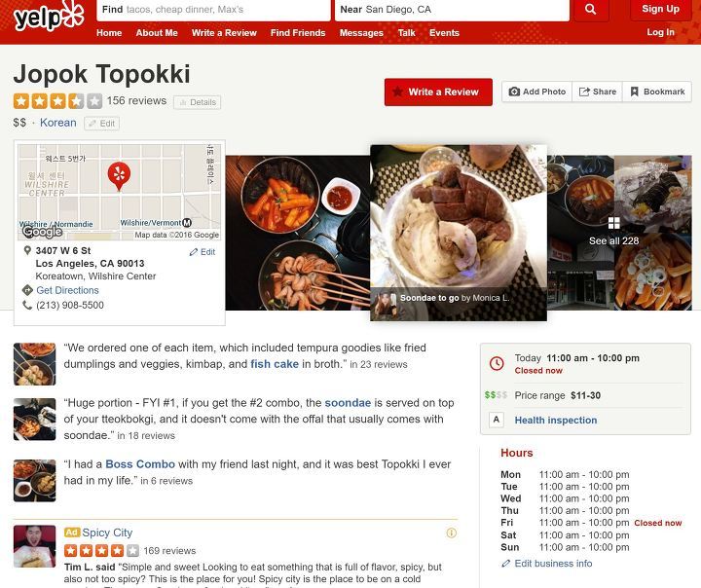Click the soondae highlight link
This screenshot has height=588, width=701.
click(348, 403)
